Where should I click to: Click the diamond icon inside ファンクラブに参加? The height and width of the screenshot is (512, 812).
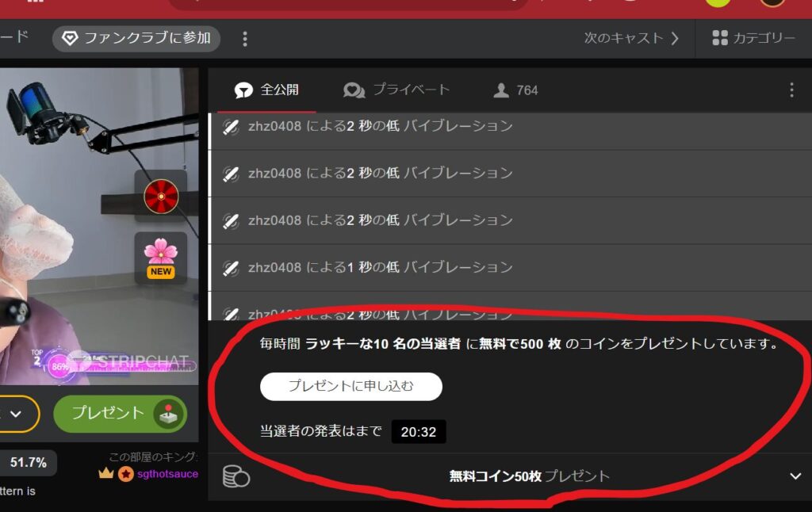(72, 36)
